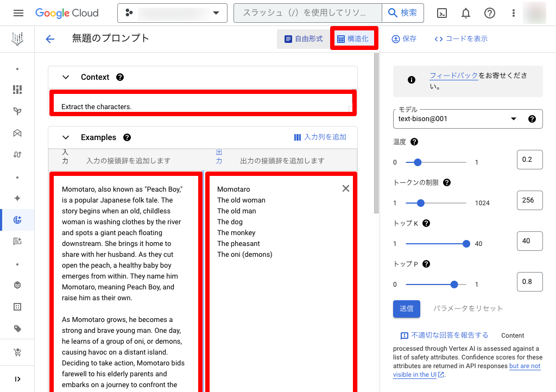This screenshot has width=556, height=392.
Task: Click the help question mark in top bar
Action: coord(490,13)
